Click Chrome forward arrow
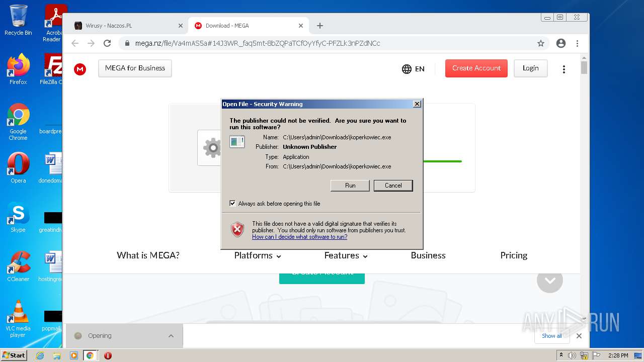This screenshot has height=362, width=644. pos(91,43)
